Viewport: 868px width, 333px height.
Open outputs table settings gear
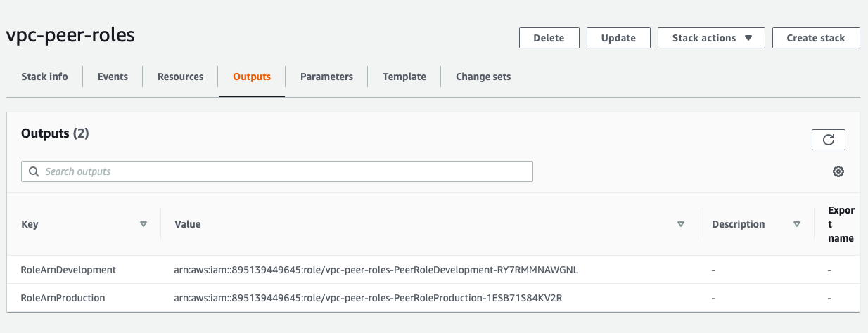(x=838, y=171)
